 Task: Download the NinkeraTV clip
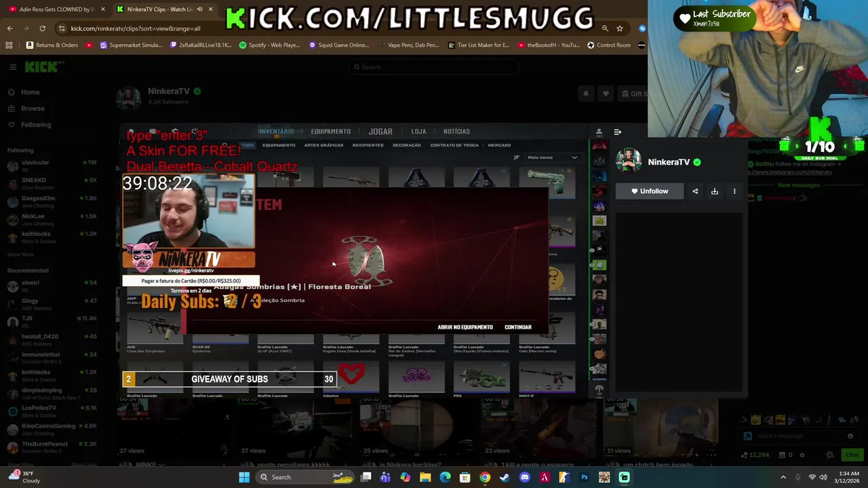714,191
